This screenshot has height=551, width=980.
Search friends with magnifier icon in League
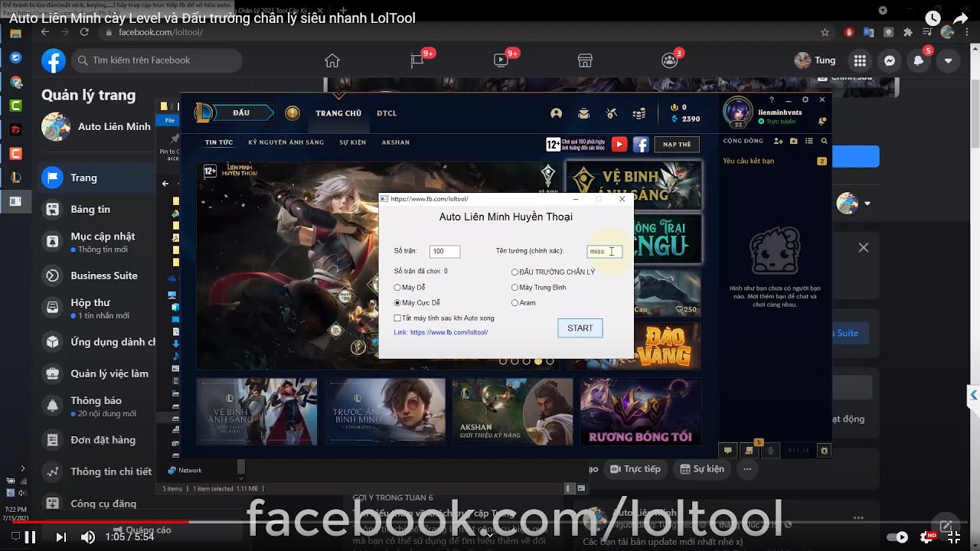[824, 141]
